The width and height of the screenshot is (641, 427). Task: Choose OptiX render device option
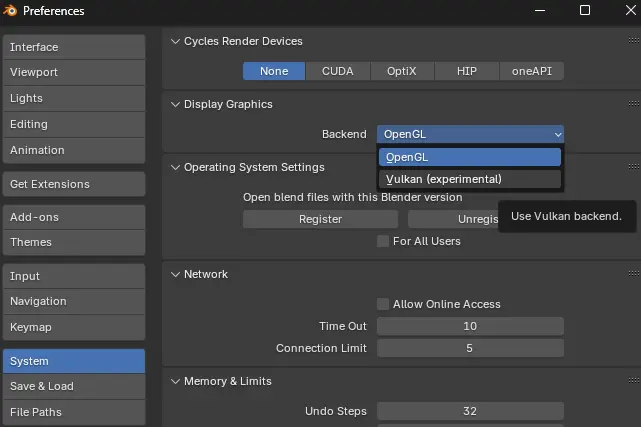[x=402, y=71]
